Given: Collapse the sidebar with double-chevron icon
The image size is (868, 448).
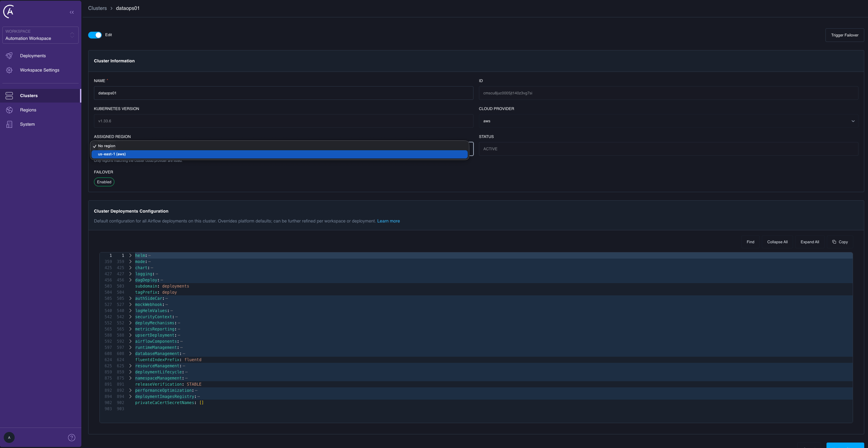Looking at the screenshot, I should click(72, 12).
